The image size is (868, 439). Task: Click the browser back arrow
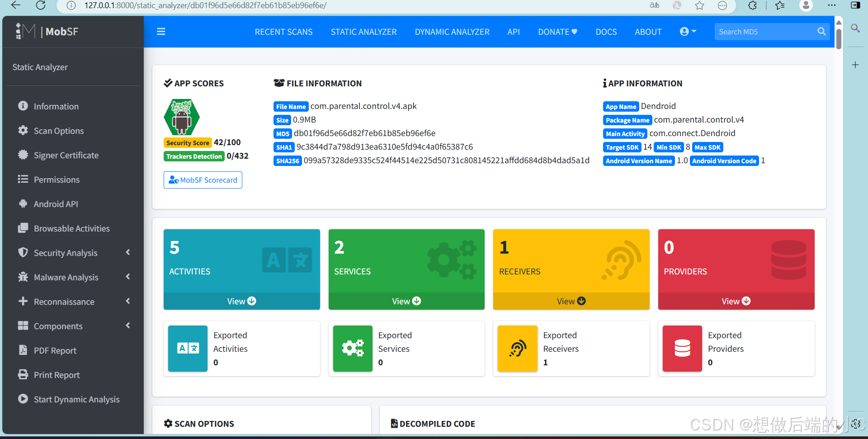point(16,5)
